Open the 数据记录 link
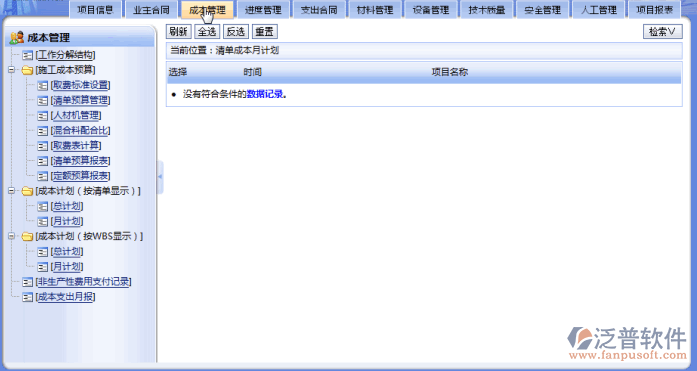Viewport: 697px width, 371px height. [265, 94]
